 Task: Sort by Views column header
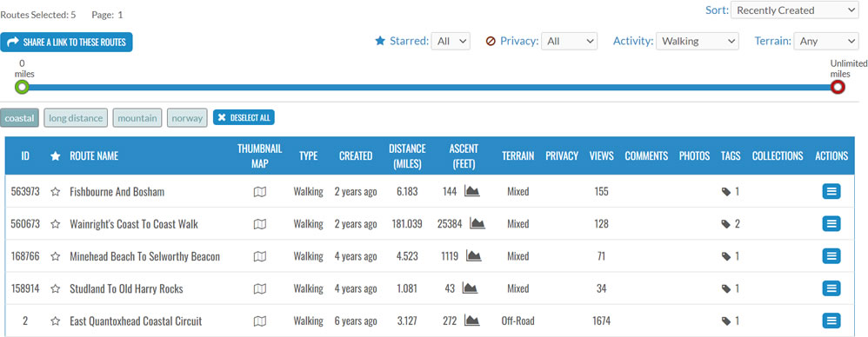[601, 155]
